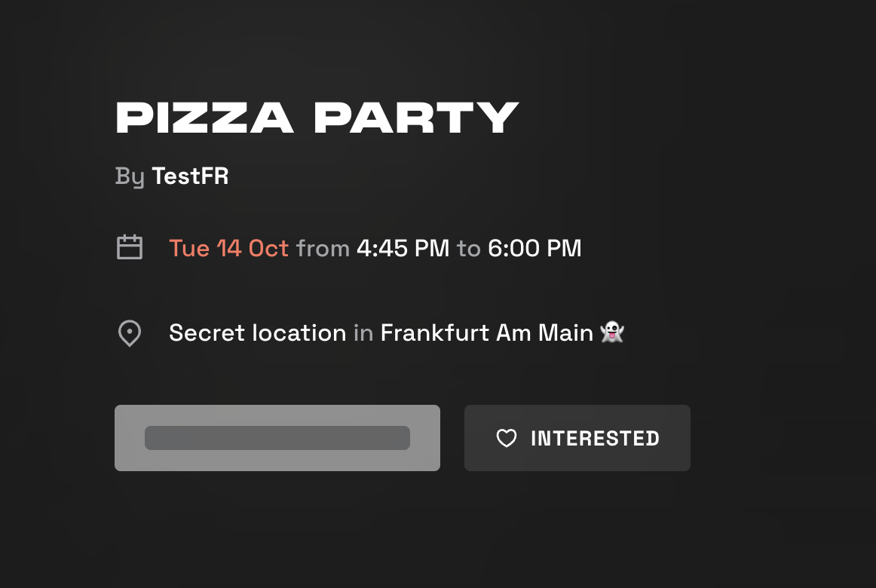
Task: Select the PIZZA PARTY event title
Action: [317, 117]
